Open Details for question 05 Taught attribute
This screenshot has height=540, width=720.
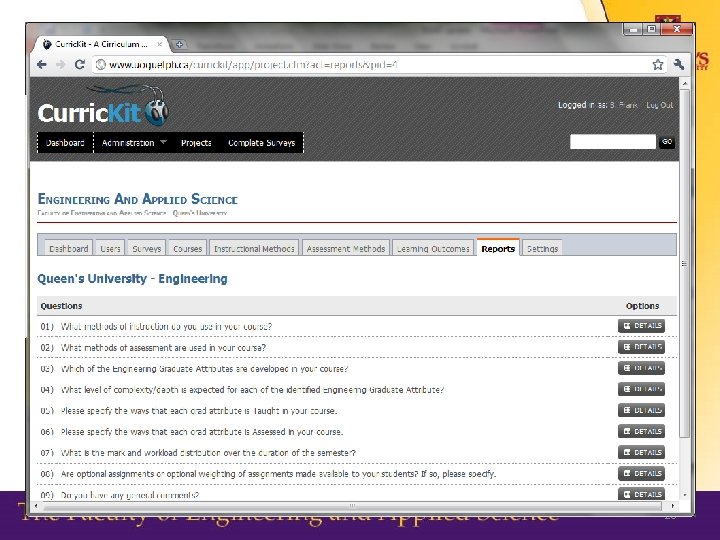pos(641,411)
